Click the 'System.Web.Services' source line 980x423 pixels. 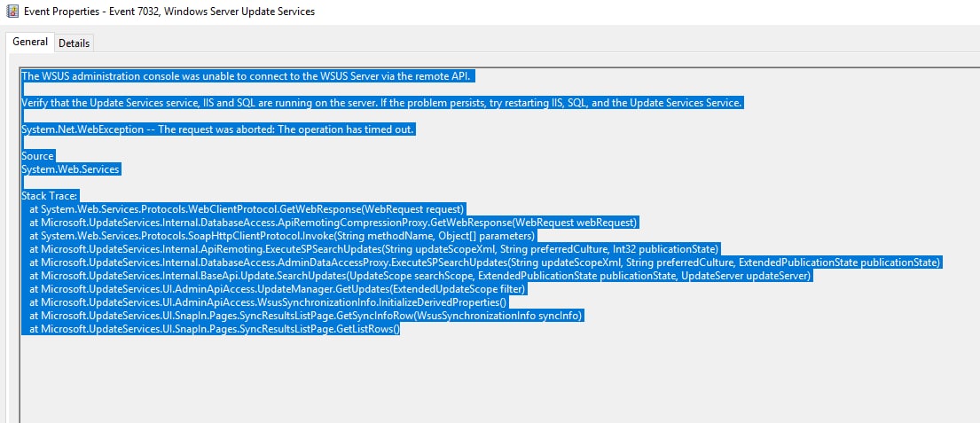pos(70,169)
